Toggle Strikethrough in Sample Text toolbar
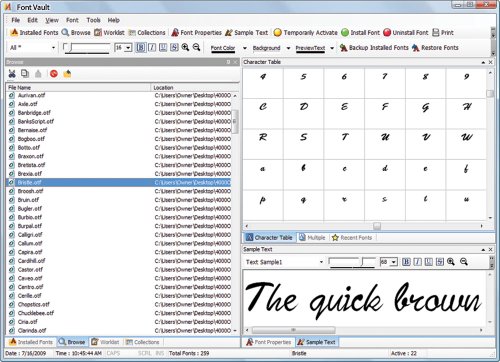 coord(440,262)
